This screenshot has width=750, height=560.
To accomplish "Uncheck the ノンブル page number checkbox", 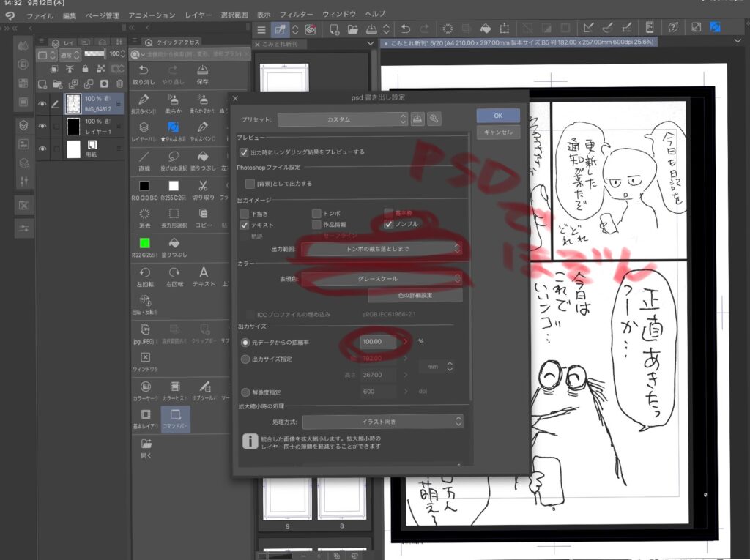I will tap(388, 225).
